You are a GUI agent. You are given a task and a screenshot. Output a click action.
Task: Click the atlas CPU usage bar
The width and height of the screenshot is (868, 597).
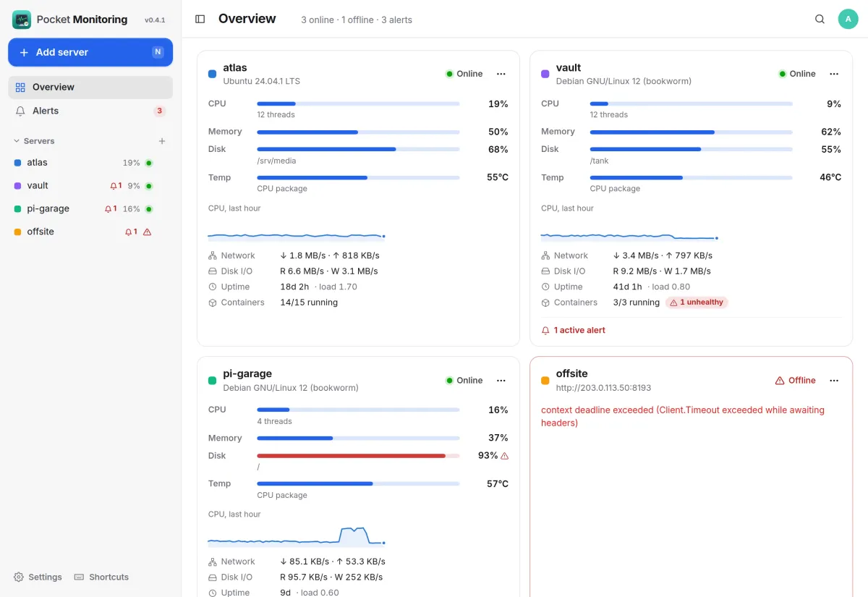point(358,104)
